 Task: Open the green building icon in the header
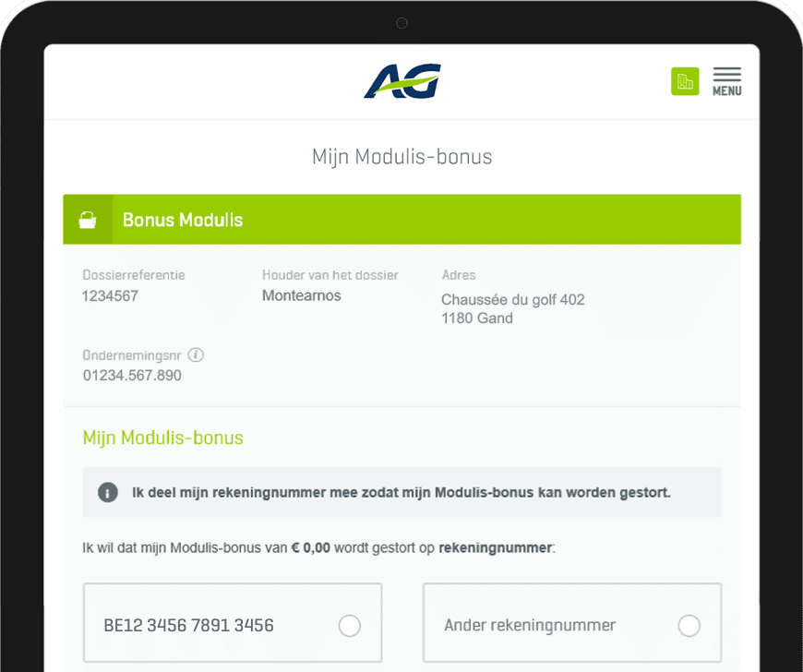click(x=684, y=81)
